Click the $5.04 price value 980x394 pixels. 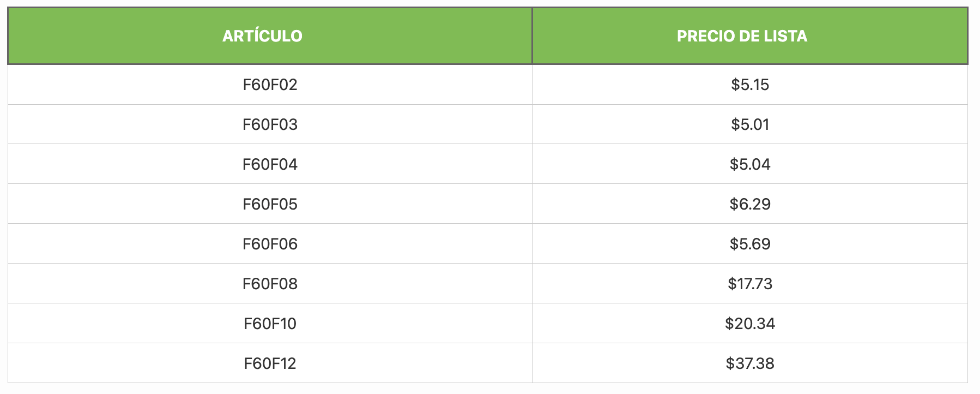750,164
